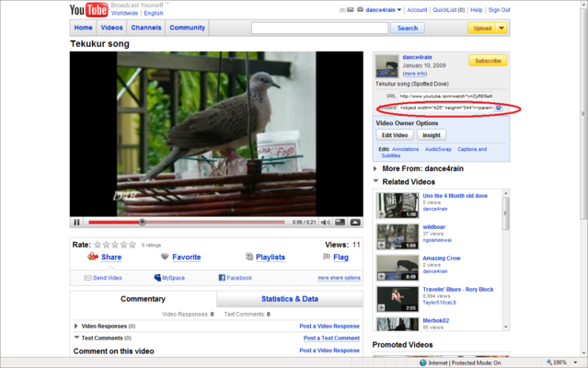
Task: Add Amazing Crow video to QuickList
Action: coord(381,277)
